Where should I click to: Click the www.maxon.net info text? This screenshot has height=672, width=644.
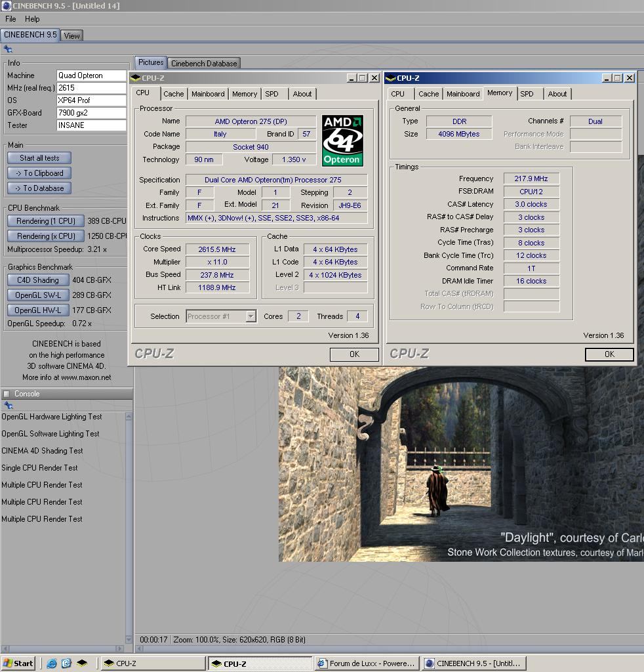[x=86, y=377]
